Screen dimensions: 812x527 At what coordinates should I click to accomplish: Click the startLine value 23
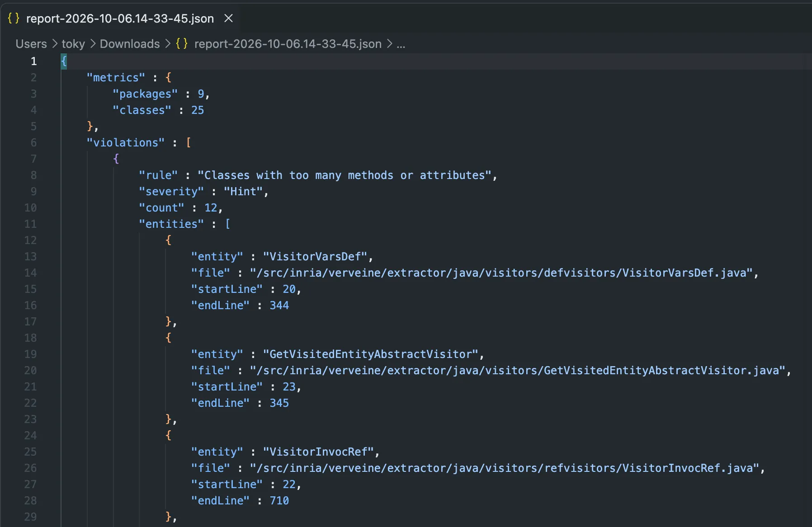click(289, 386)
